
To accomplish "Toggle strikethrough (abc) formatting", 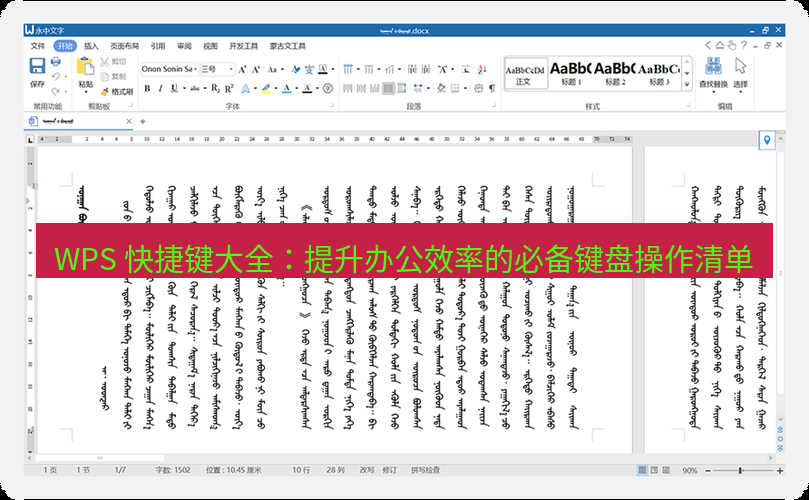I will [195, 88].
